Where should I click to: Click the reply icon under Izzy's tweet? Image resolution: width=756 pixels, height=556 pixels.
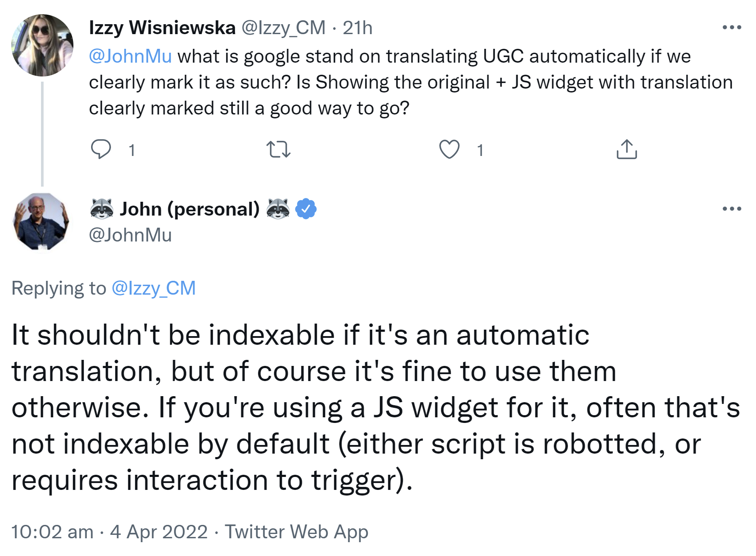[101, 149]
